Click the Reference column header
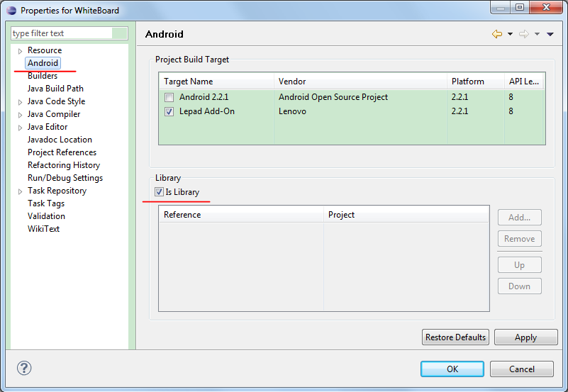The image size is (568, 392). click(241, 215)
